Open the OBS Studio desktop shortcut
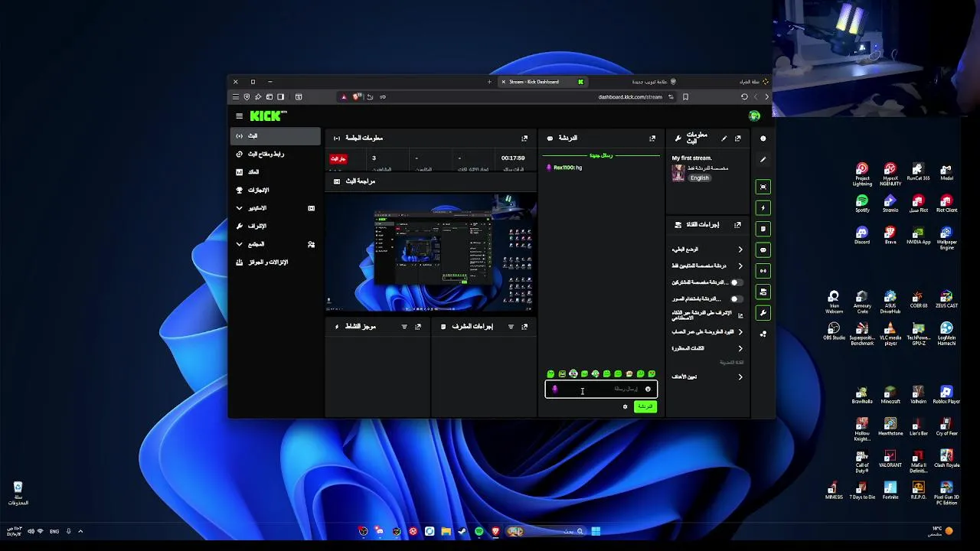The width and height of the screenshot is (980, 551). pos(835,331)
